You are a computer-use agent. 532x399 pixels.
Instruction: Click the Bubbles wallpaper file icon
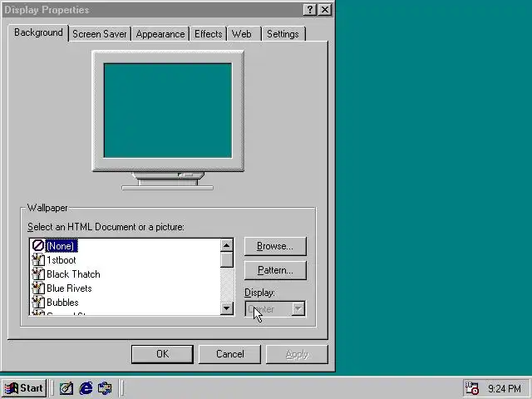pos(38,302)
